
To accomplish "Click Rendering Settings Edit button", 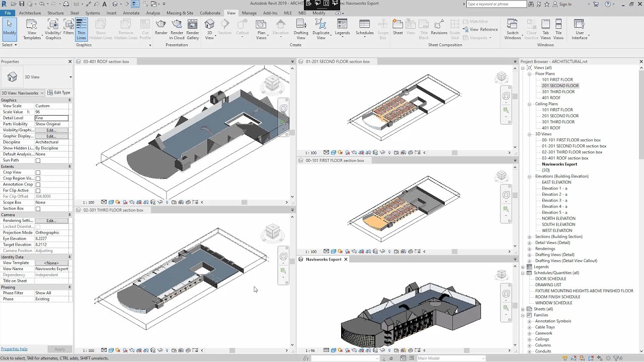I will (x=51, y=221).
